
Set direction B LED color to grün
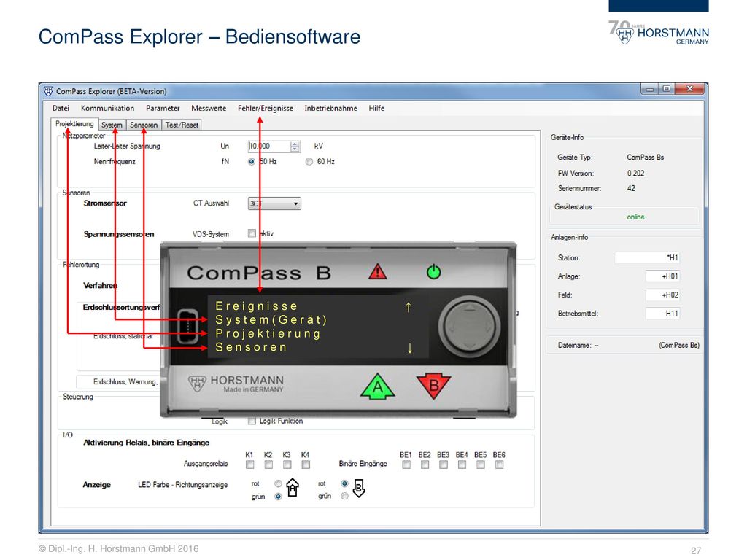[x=344, y=496]
